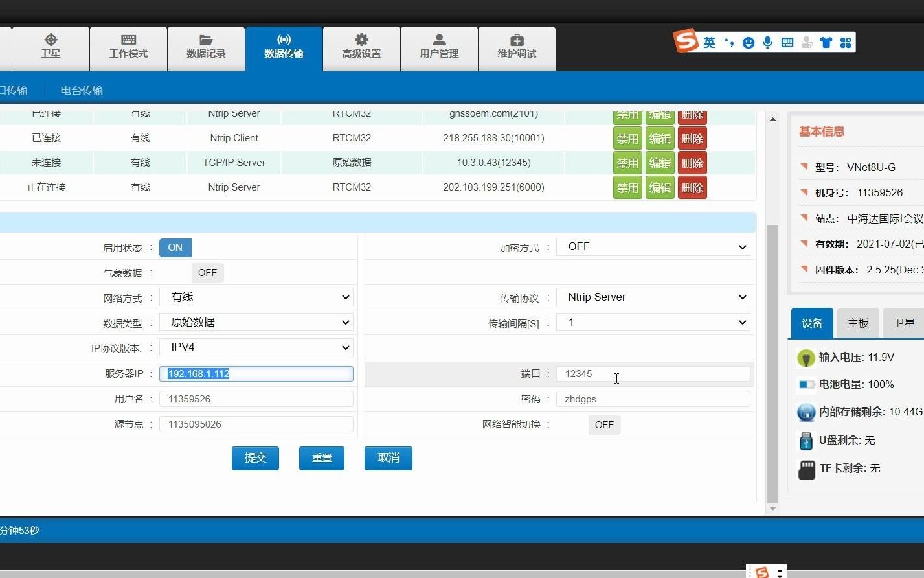Click the input voltage bulb icon

click(x=806, y=358)
